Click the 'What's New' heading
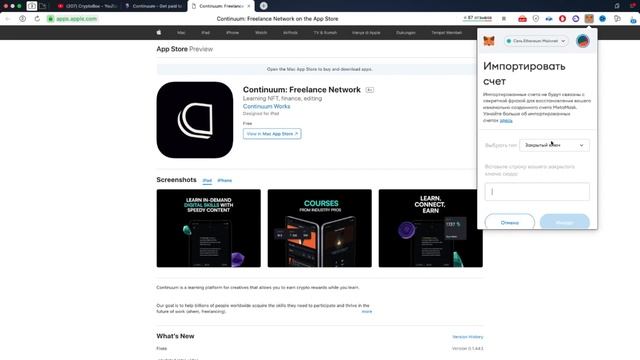Viewport: 640px width, 360px height. [175, 336]
